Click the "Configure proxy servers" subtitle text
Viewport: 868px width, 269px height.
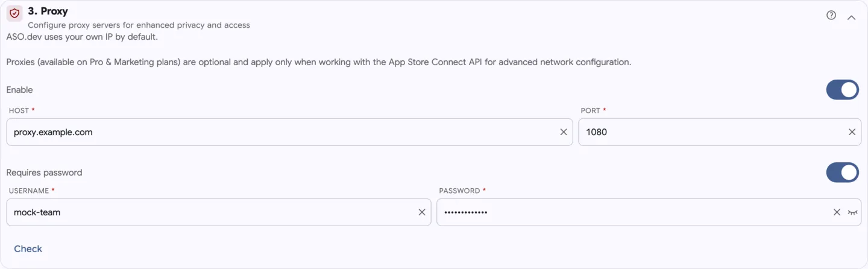(139, 25)
